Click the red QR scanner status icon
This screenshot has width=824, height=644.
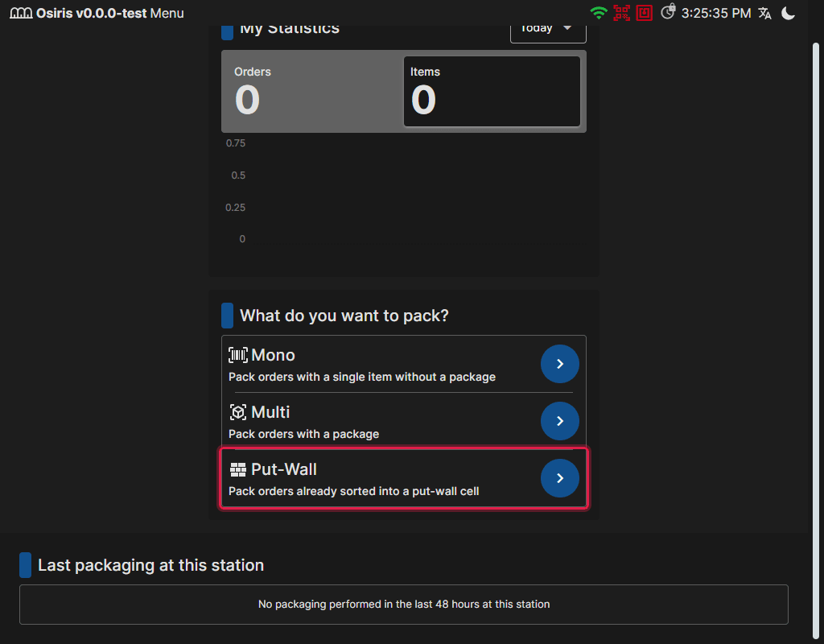[622, 13]
